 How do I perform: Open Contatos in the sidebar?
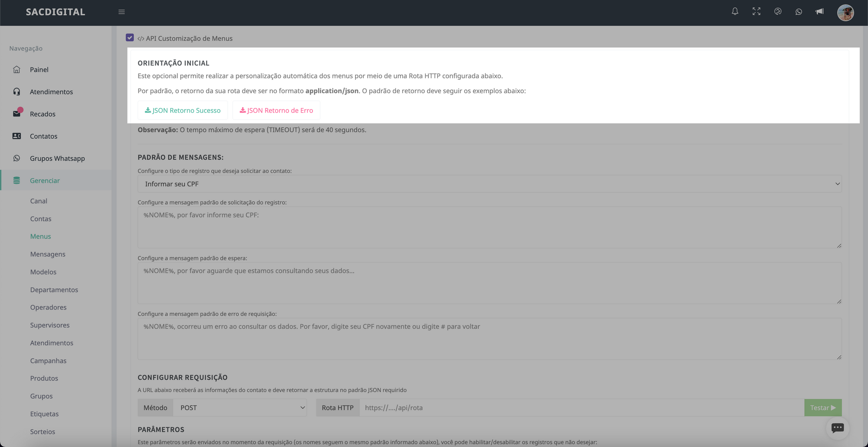(43, 136)
